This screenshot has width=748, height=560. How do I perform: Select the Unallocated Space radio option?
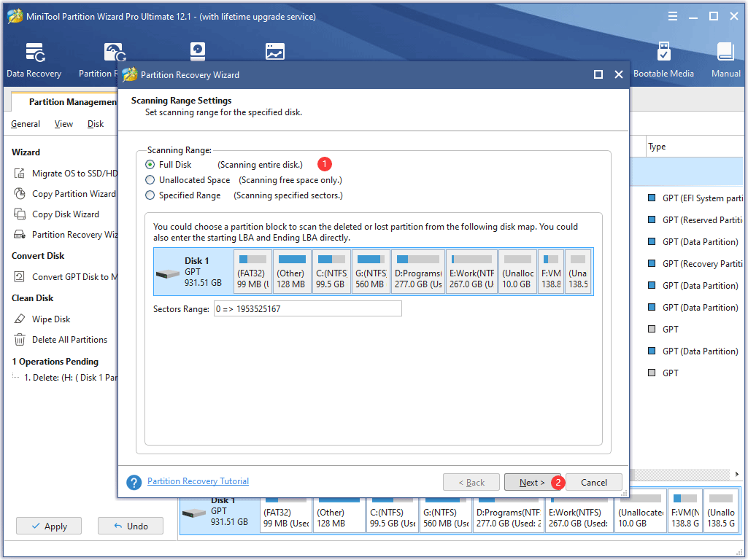(150, 179)
